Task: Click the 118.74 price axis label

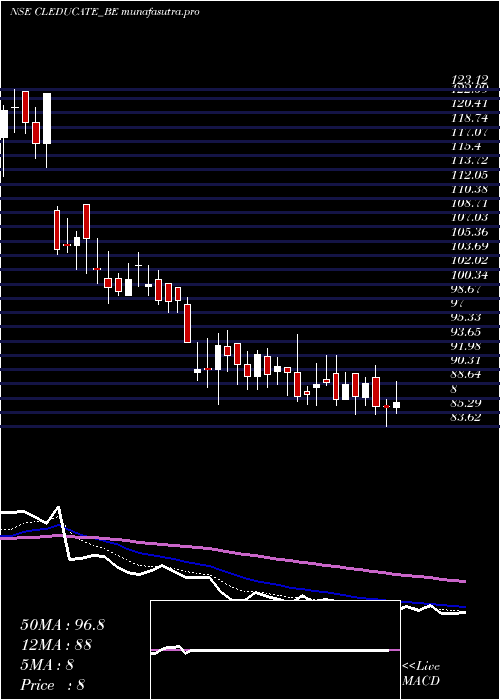Action: [469, 118]
